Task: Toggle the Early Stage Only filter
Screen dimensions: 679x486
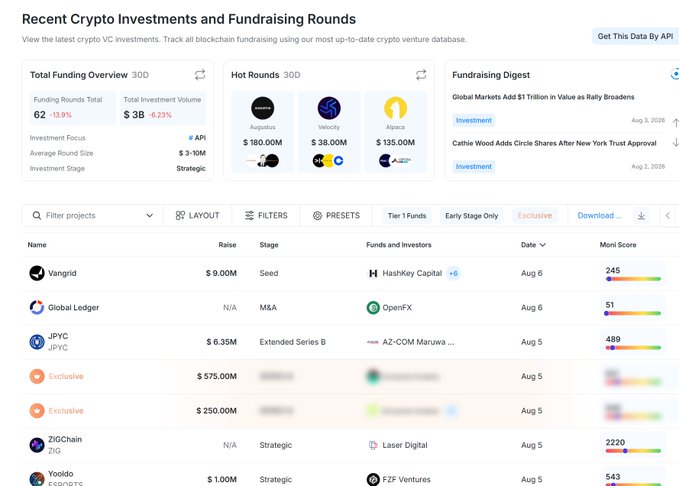Action: (x=472, y=216)
